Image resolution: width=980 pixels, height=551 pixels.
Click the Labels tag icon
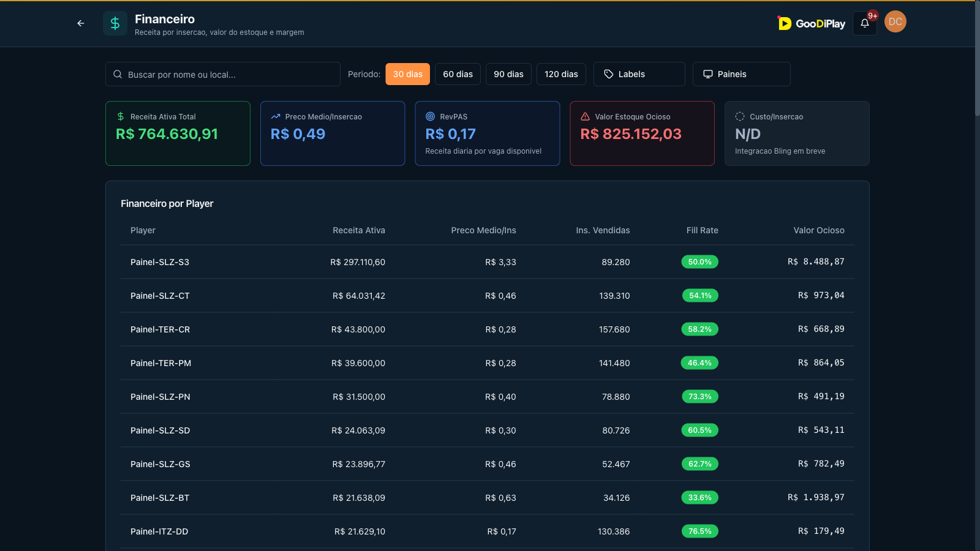tap(609, 74)
